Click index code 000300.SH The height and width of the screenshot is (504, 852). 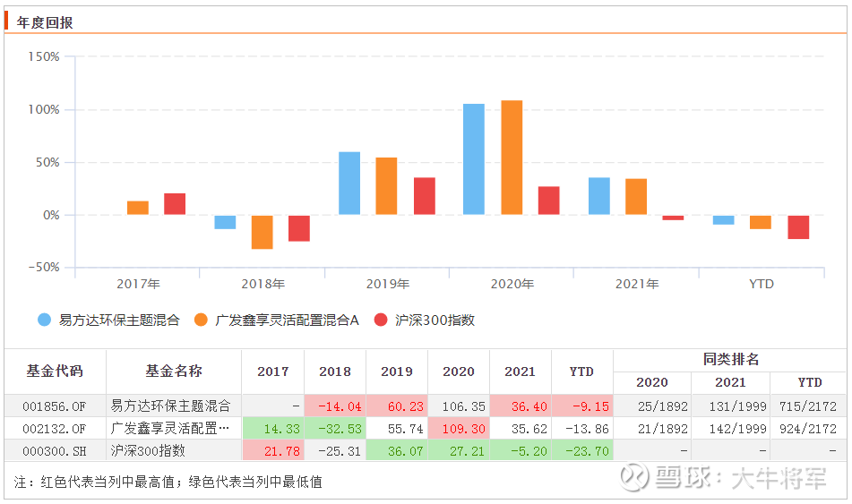(x=55, y=451)
